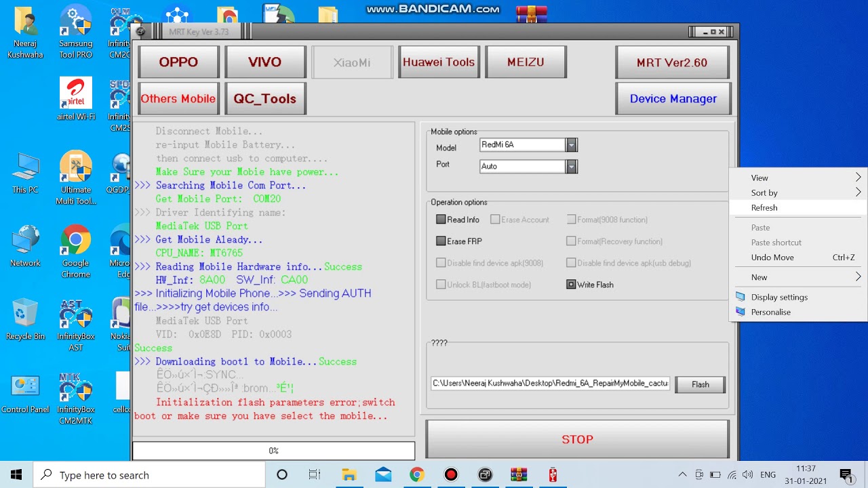The height and width of the screenshot is (488, 868).
Task: Open Huawei Tools section
Action: pyautogui.click(x=439, y=62)
